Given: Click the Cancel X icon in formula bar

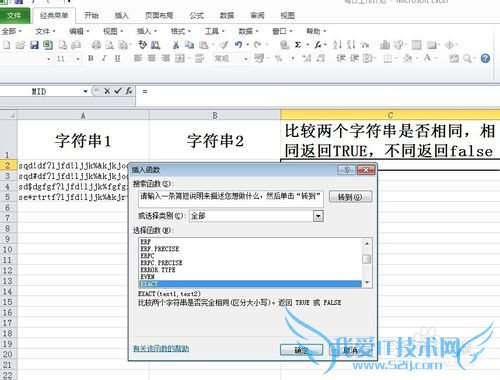Looking at the screenshot, I should 107,91.
